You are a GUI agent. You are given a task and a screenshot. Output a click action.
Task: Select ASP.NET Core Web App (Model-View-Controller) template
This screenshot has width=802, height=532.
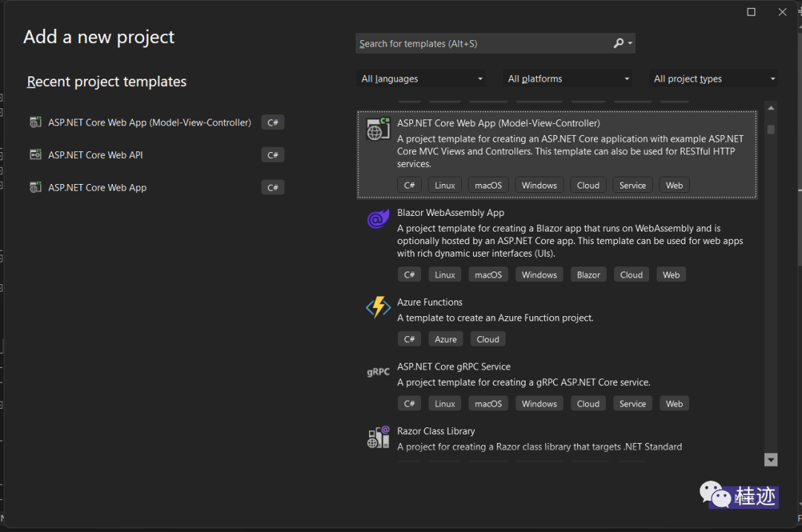coord(557,154)
